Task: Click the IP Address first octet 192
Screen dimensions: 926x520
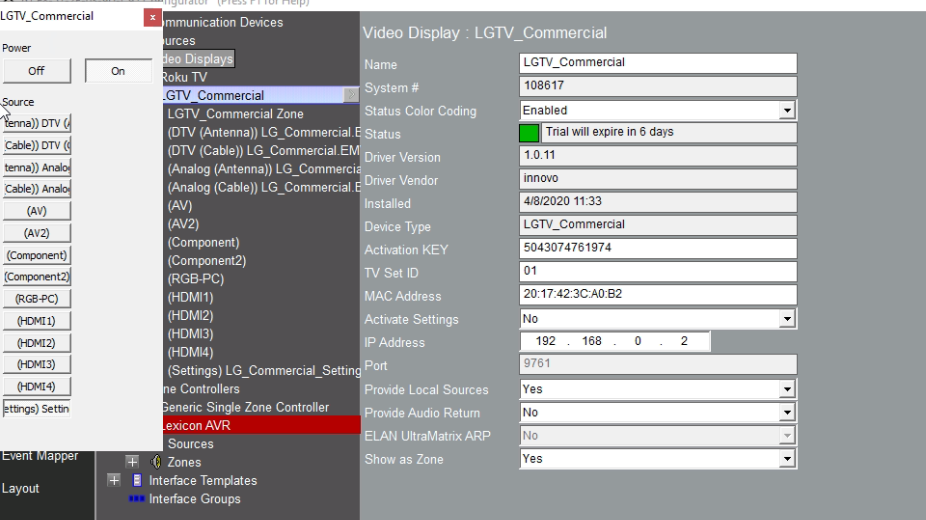Action: [545, 341]
